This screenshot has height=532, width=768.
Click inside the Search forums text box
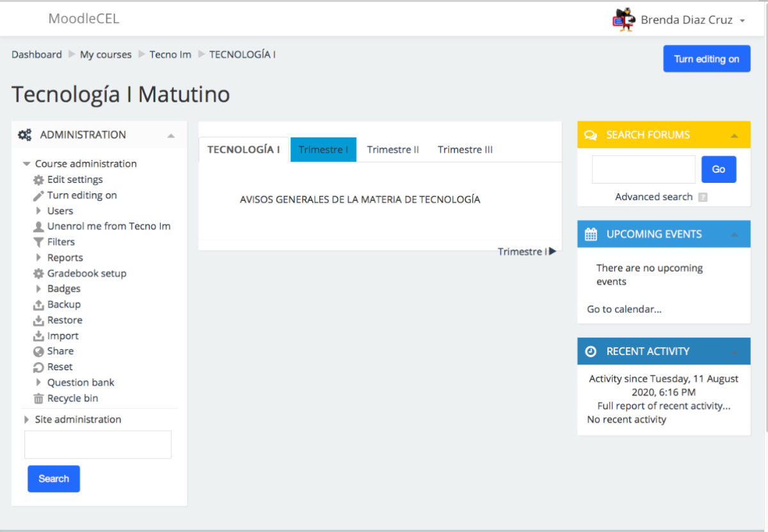coord(643,169)
